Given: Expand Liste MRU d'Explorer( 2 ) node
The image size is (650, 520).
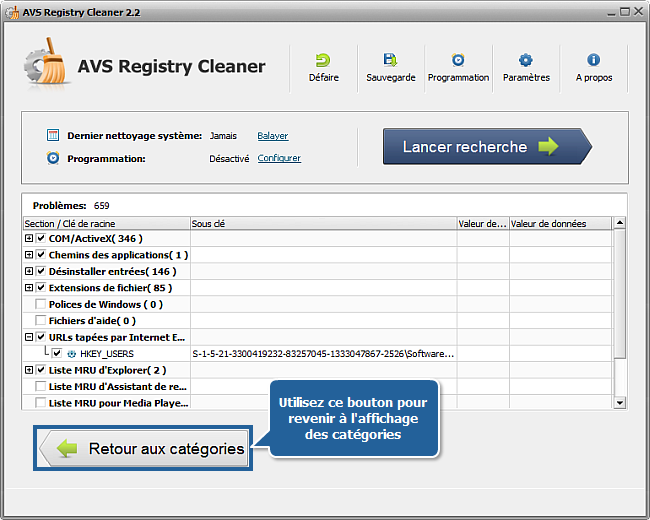Looking at the screenshot, I should coord(29,369).
